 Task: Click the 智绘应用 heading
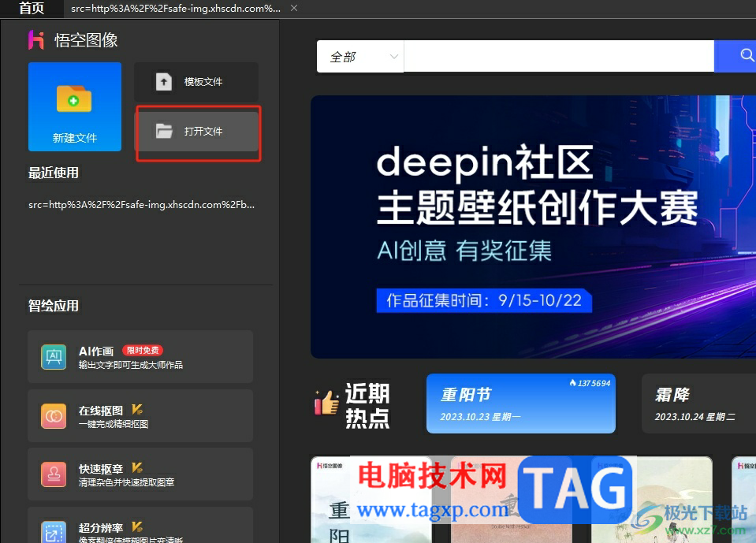click(x=53, y=306)
